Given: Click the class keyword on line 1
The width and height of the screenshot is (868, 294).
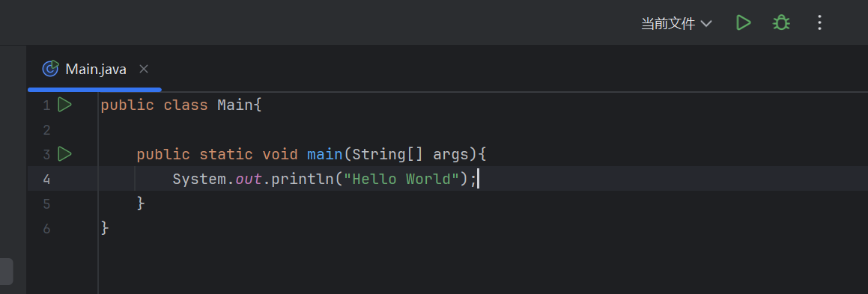Looking at the screenshot, I should pos(186,105).
